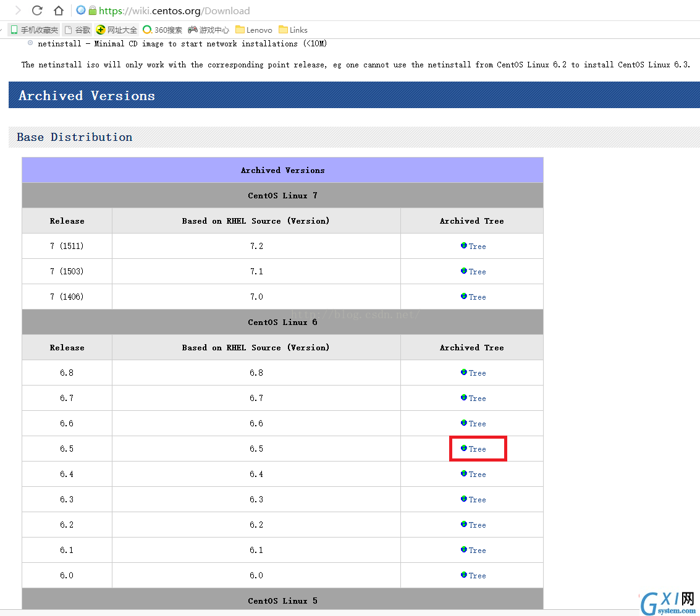Open the Tree link for release 6.0
The height and width of the screenshot is (616, 700).
[473, 576]
